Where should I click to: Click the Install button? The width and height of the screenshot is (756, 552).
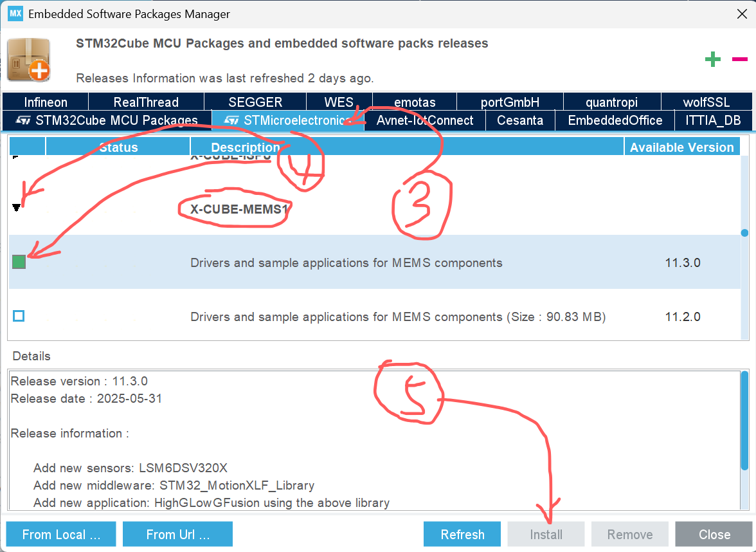546,534
